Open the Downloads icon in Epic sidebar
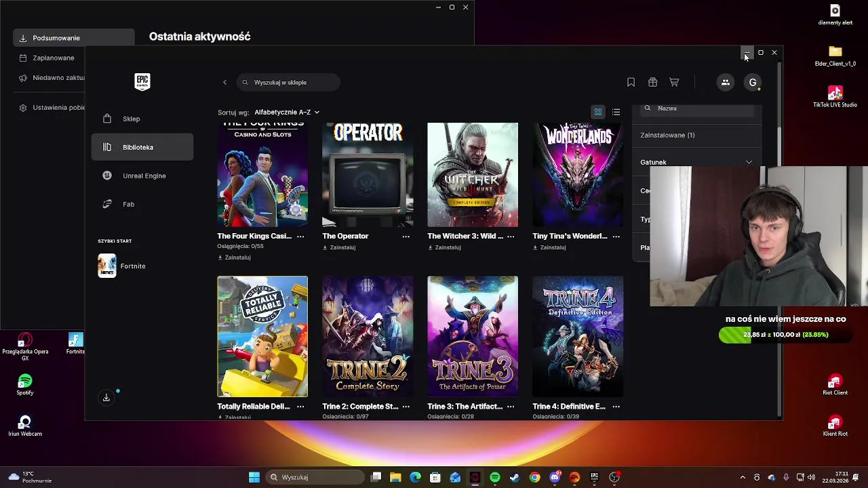 pyautogui.click(x=106, y=398)
